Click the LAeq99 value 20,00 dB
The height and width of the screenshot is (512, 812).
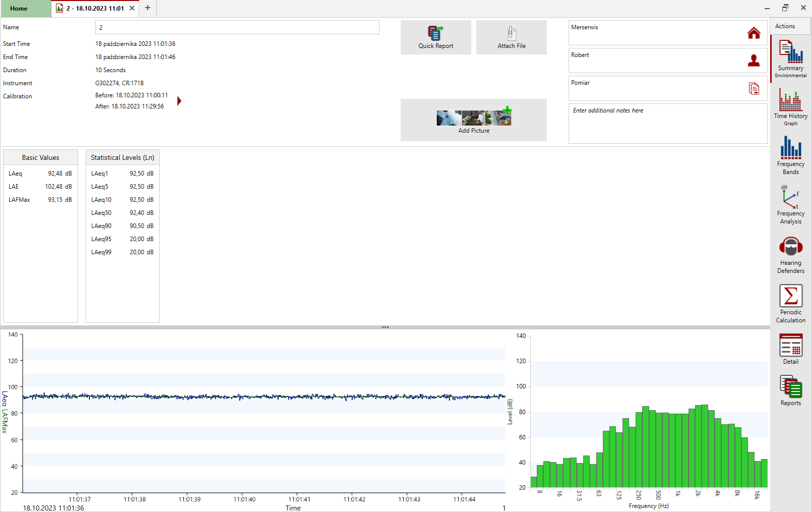pos(142,252)
